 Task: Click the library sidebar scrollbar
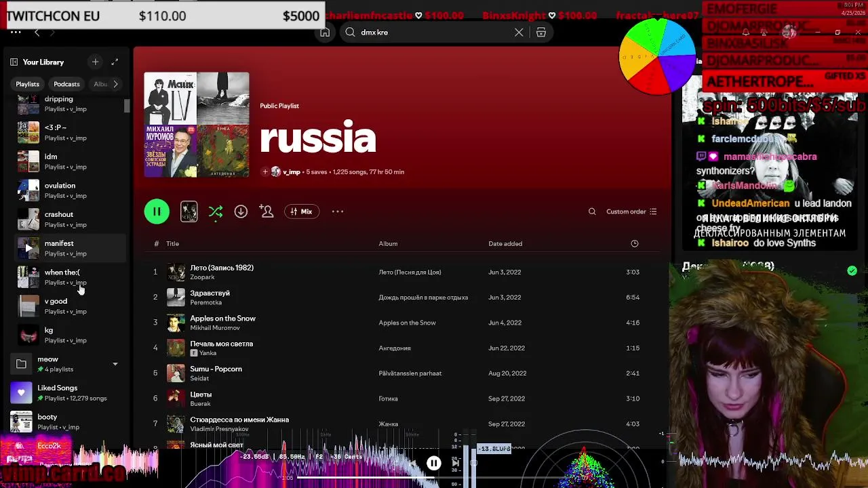(x=127, y=106)
